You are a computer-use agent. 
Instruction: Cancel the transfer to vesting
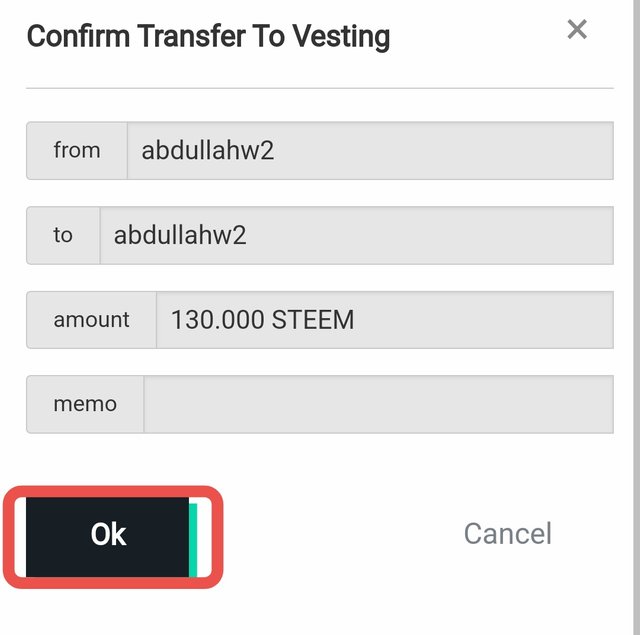[507, 534]
